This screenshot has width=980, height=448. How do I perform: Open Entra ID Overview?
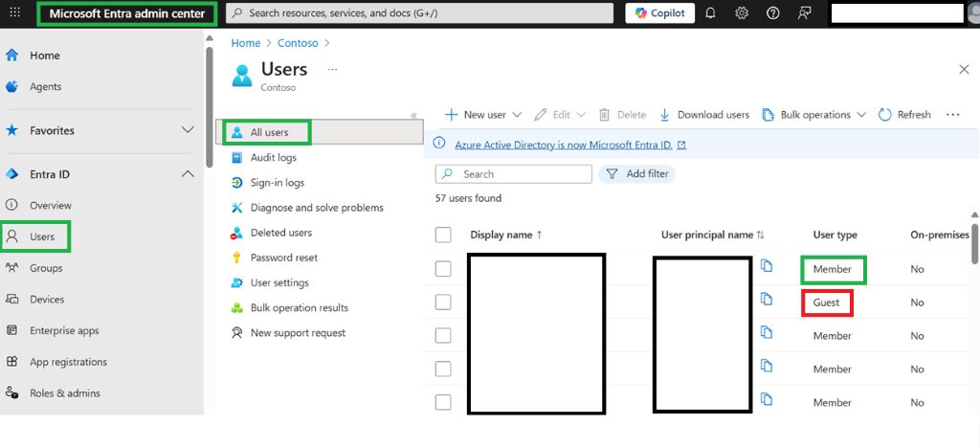51,206
